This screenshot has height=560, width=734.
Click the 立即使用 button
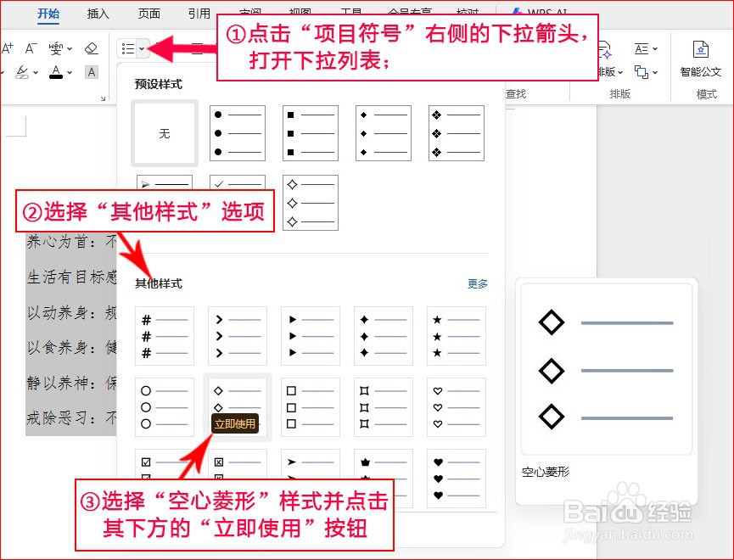coord(236,424)
